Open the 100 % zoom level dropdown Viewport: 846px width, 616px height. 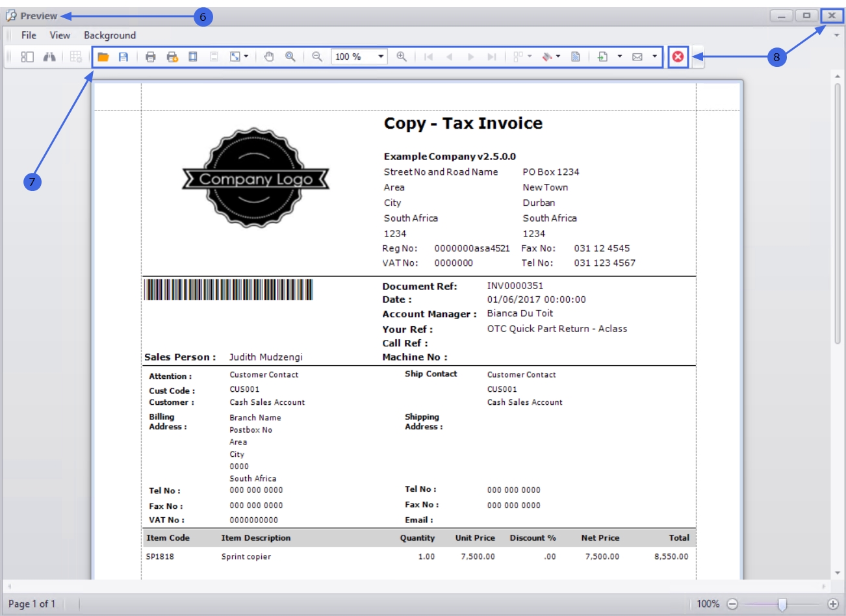(x=381, y=57)
